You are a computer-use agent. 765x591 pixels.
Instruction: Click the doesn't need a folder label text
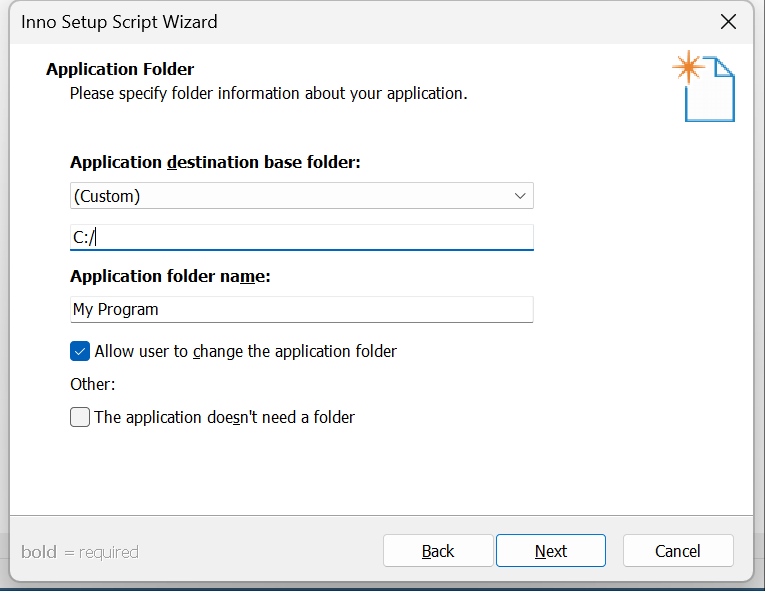(x=224, y=418)
